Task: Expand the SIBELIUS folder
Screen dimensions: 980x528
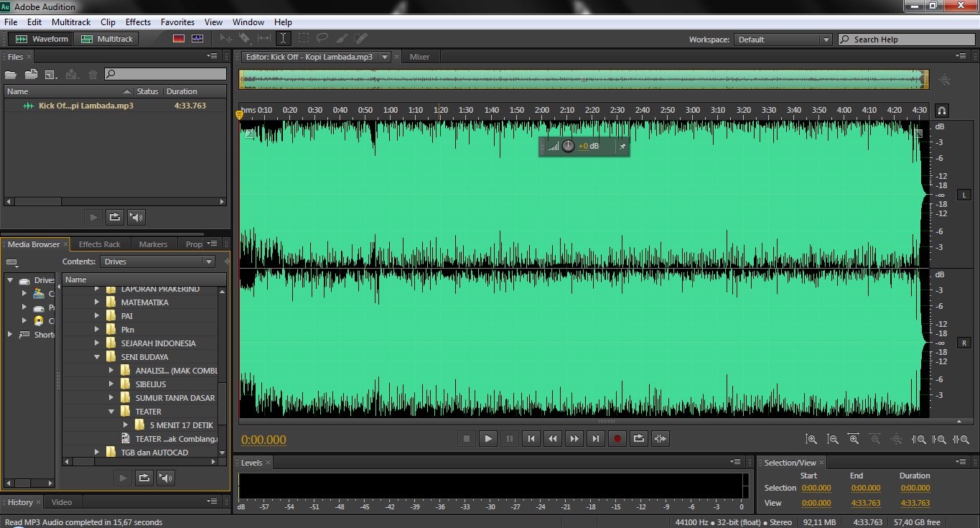Action: [x=111, y=384]
